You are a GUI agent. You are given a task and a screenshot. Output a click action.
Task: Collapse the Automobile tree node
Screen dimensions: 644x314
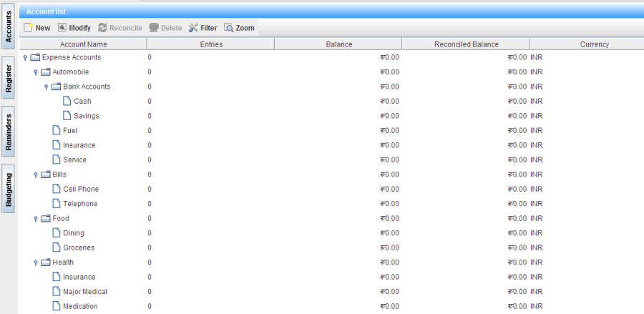tap(36, 73)
